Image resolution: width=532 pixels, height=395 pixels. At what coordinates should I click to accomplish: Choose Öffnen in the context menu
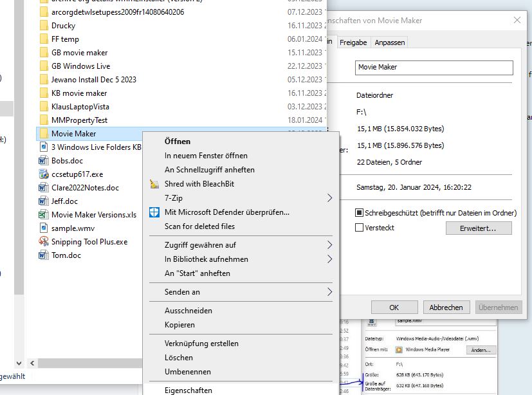177,142
